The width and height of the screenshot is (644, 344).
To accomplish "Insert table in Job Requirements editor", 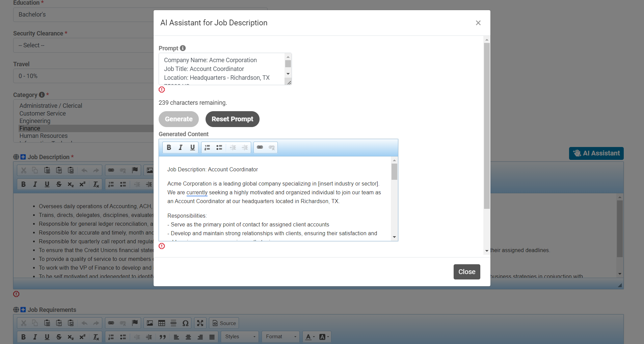I will [x=162, y=323].
